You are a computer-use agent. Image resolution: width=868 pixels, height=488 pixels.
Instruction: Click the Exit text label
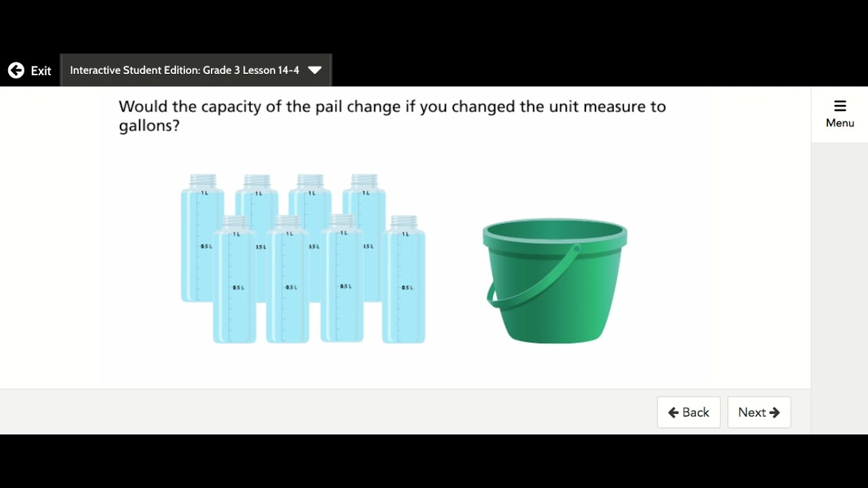point(41,70)
